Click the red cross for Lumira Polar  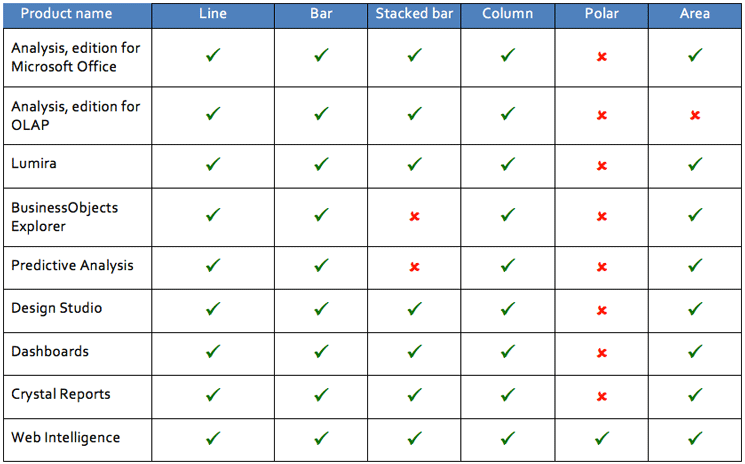[602, 165]
